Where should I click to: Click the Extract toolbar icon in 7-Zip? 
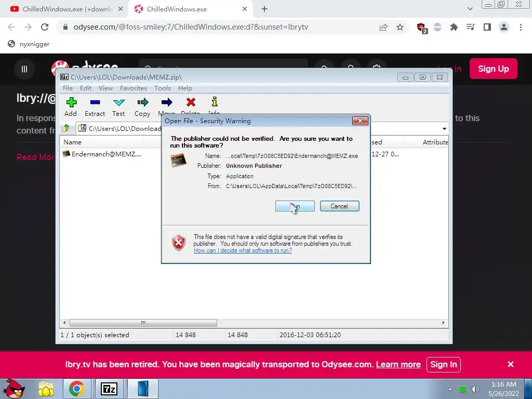point(95,102)
